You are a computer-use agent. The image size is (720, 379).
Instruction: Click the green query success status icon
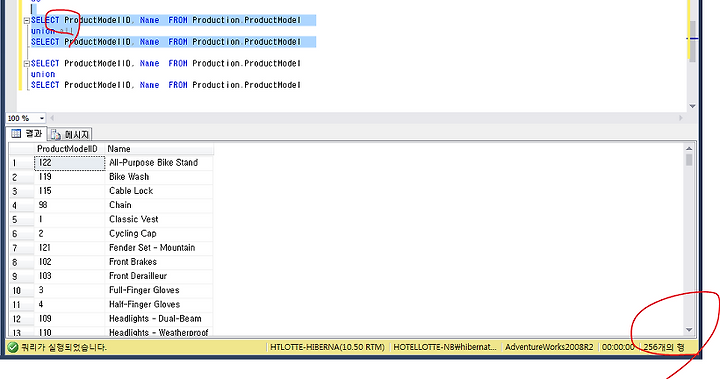[13, 347]
